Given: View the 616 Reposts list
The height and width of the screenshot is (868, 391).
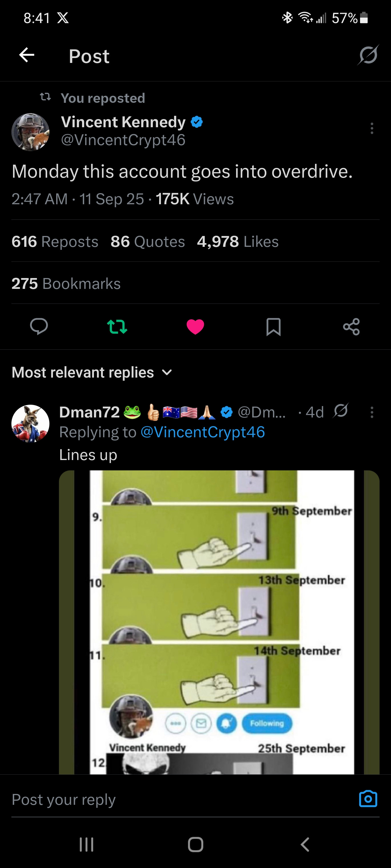Looking at the screenshot, I should pos(55,242).
